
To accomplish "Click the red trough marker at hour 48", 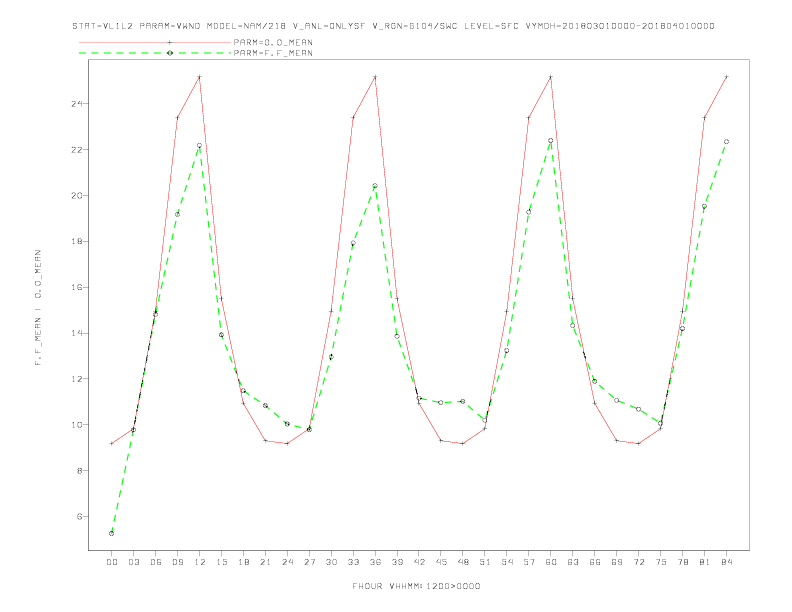I will point(463,443).
